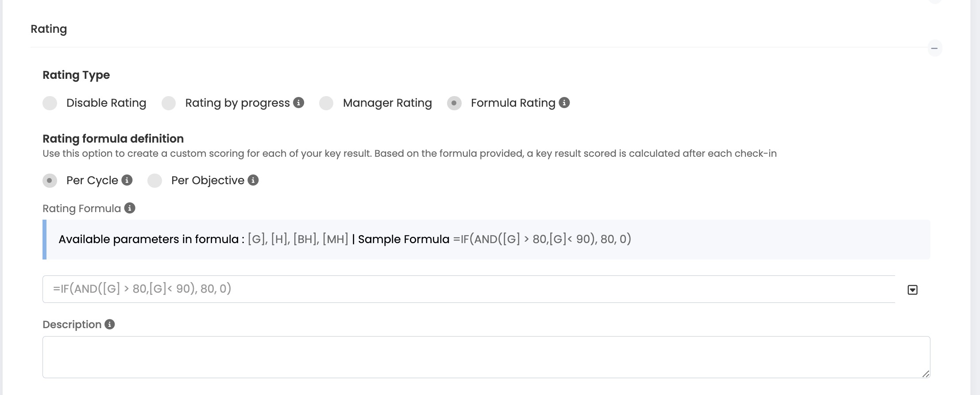Select the Per Objective radio option
Viewport: 980px width, 395px height.
[154, 181]
